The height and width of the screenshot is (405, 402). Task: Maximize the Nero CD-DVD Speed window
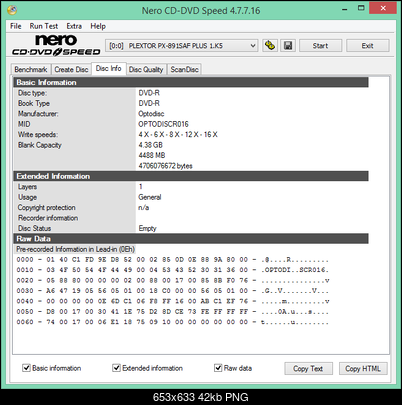click(x=361, y=8)
